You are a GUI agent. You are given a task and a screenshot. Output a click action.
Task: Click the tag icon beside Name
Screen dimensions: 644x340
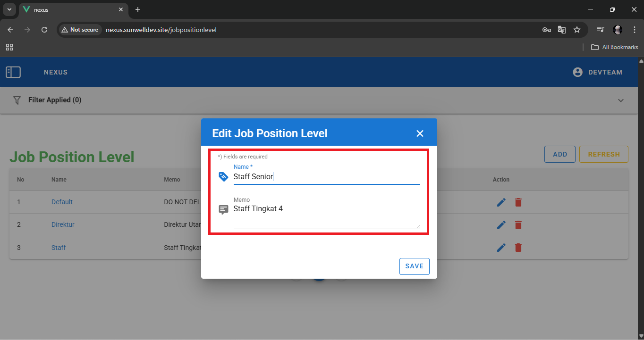click(x=224, y=177)
